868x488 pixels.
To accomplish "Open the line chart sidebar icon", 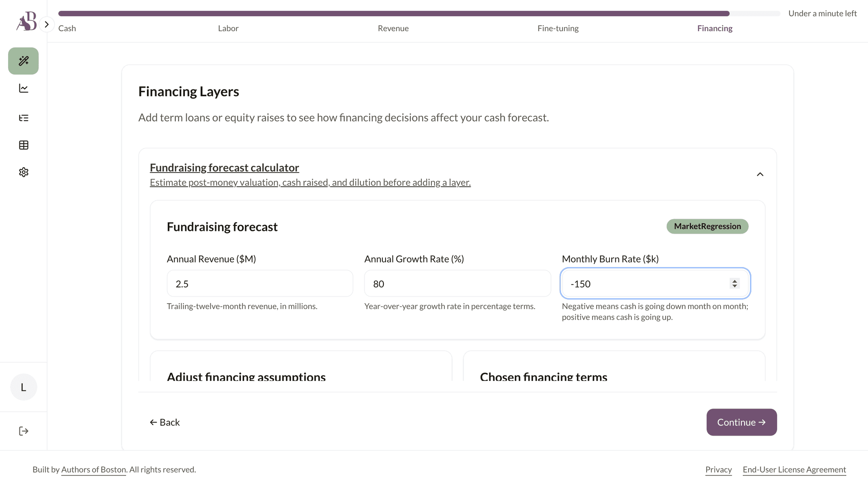I will (24, 89).
